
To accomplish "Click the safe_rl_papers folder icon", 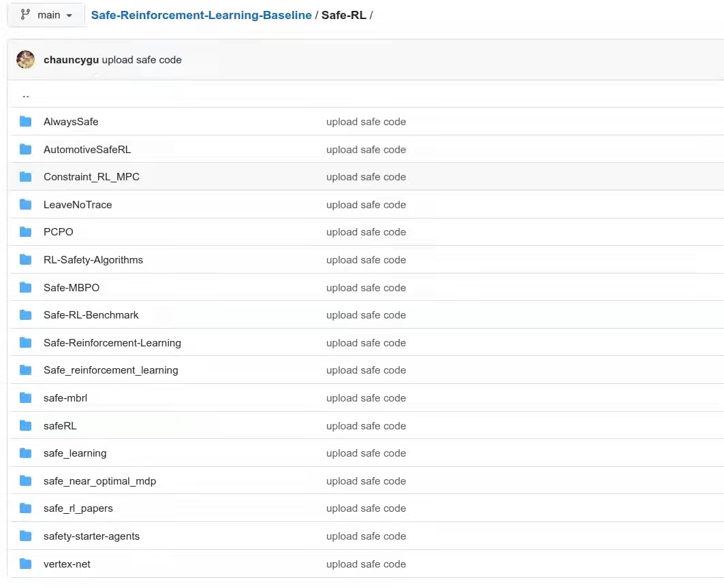I will tap(26, 508).
